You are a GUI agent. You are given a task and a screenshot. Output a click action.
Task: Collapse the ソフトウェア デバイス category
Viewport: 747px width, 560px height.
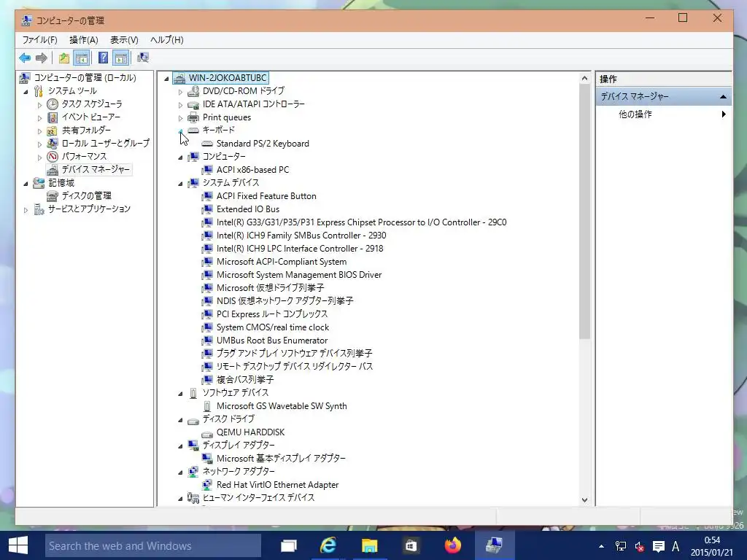pos(181,393)
